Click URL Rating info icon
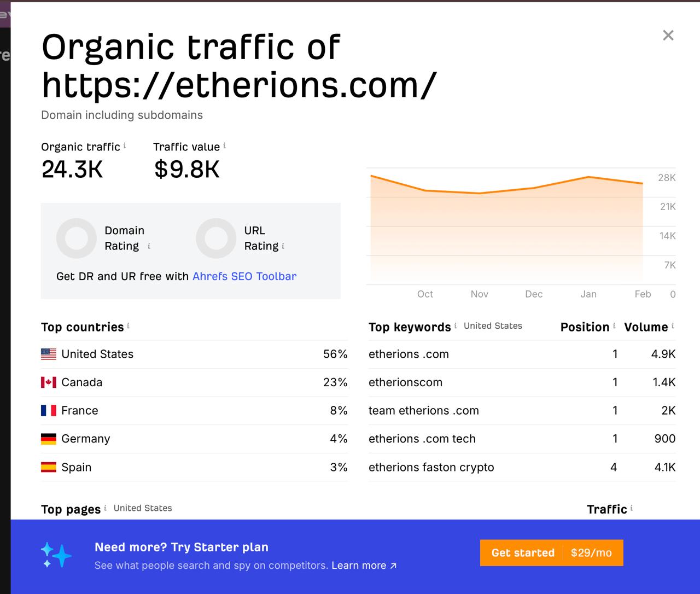Viewport: 700px width, 594px height. (283, 246)
